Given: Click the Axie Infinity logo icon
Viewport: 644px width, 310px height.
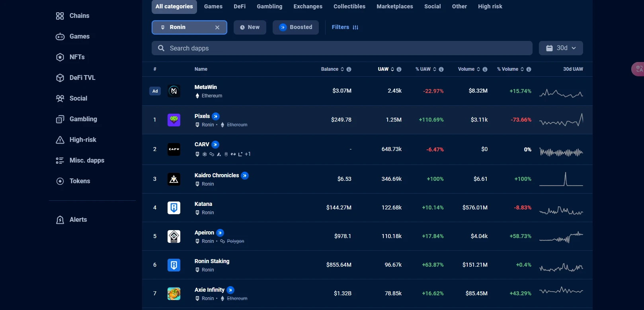Looking at the screenshot, I should pos(174,294).
